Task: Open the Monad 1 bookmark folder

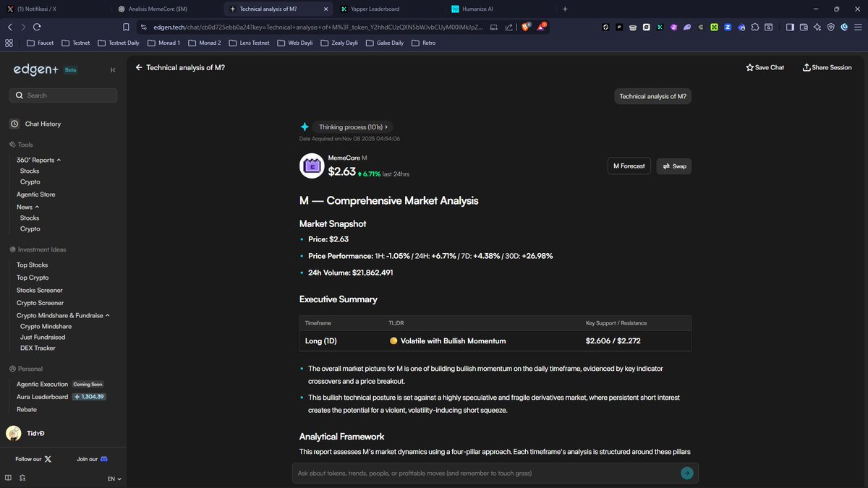Action: pos(163,43)
